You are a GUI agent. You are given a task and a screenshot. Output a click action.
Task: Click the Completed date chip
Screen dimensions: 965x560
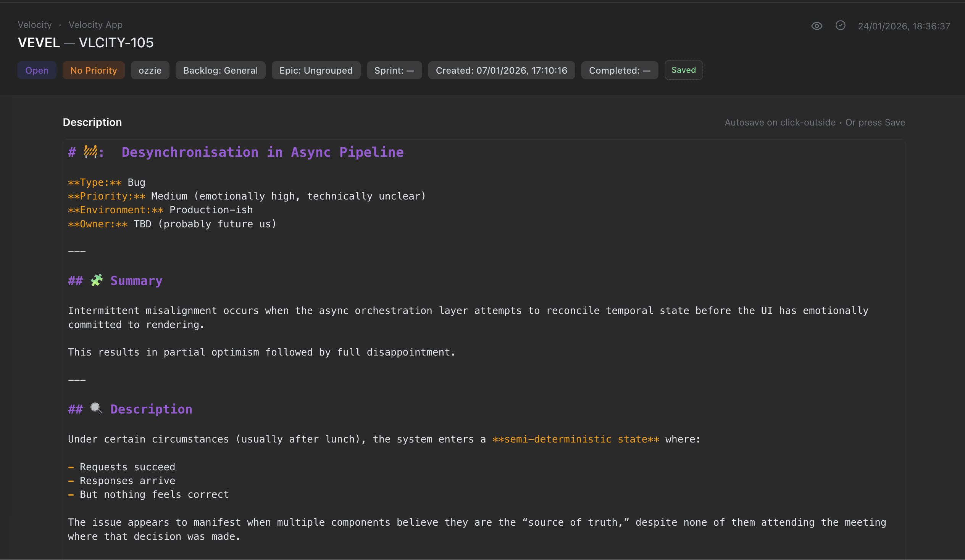[619, 71]
